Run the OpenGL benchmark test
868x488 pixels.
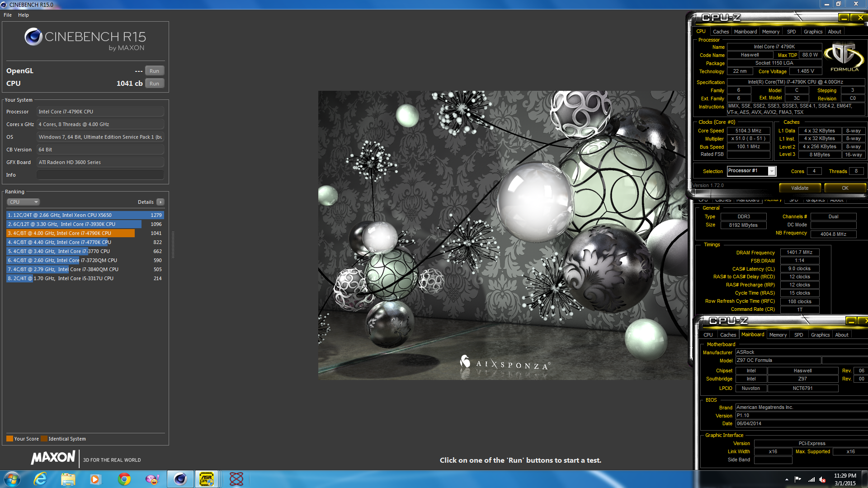tap(154, 71)
